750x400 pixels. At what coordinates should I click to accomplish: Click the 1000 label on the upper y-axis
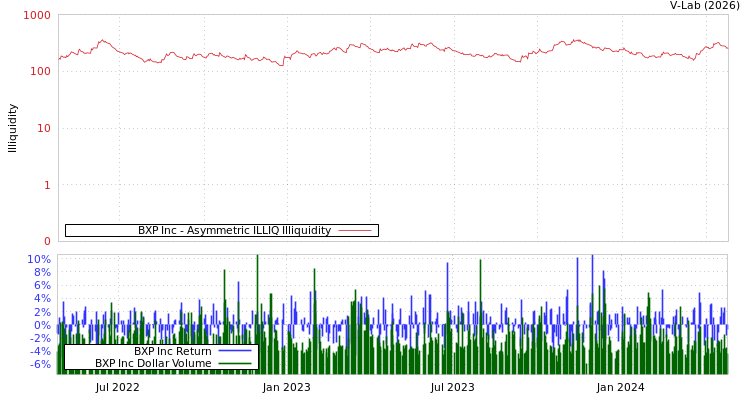[37, 16]
